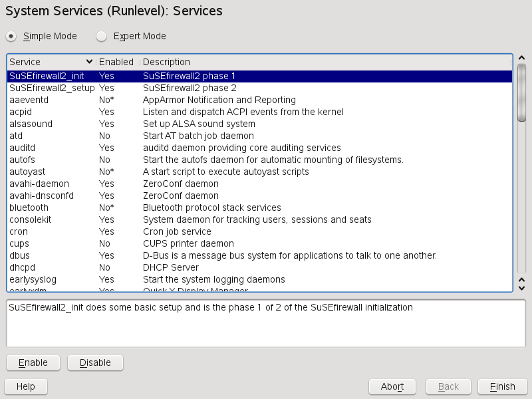Click the scroll down arrow at list bottom
The height and width of the screenshot is (399, 532).
(522, 289)
